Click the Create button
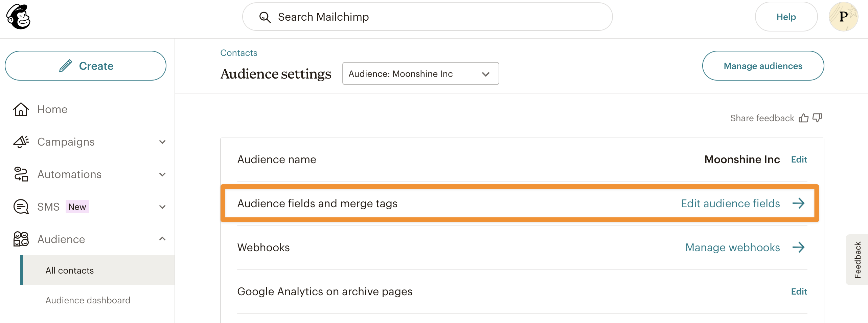The width and height of the screenshot is (868, 323). 86,66
